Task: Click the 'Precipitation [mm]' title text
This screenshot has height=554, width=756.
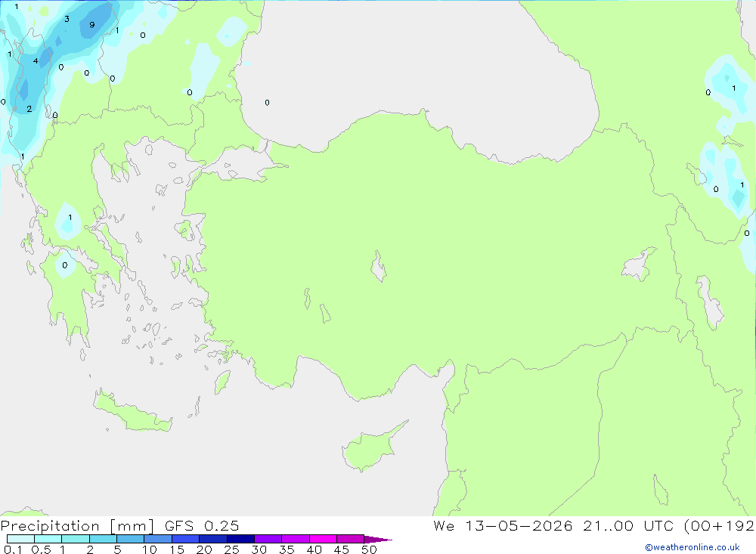Action: click(x=77, y=526)
